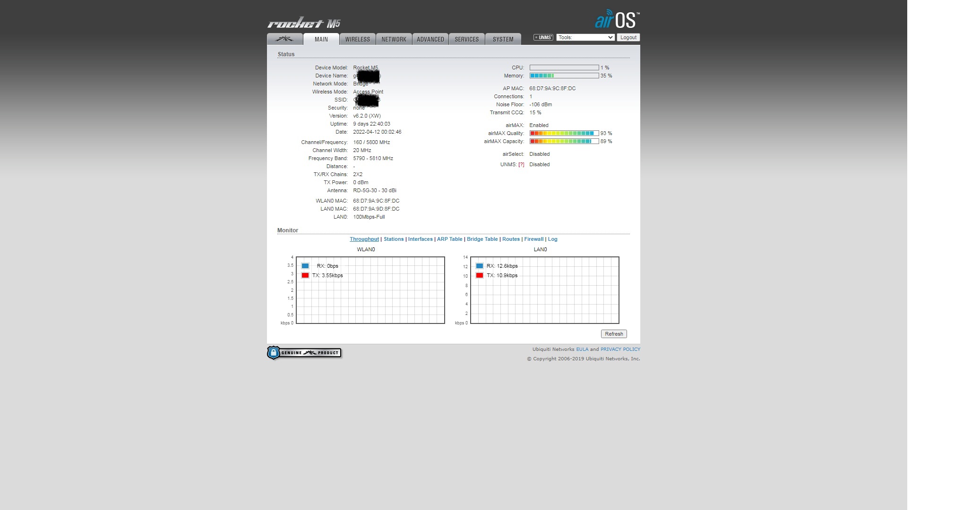Click the Status section heading
Viewport: 980px width, 510px height.
point(286,54)
